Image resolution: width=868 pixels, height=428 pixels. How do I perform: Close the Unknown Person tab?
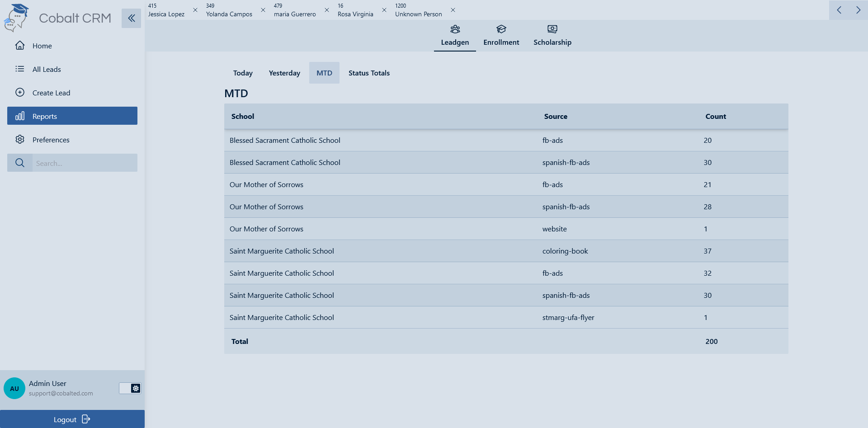[x=453, y=10]
